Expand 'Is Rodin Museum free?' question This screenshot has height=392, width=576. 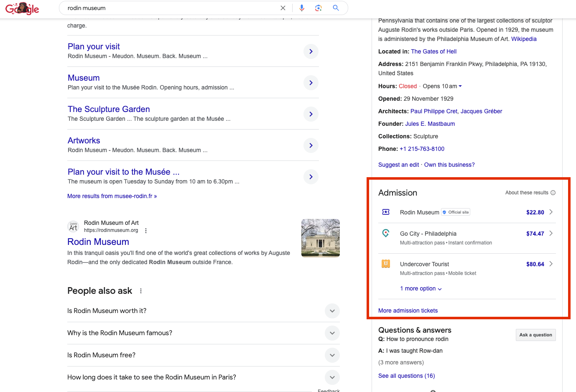[x=204, y=355]
